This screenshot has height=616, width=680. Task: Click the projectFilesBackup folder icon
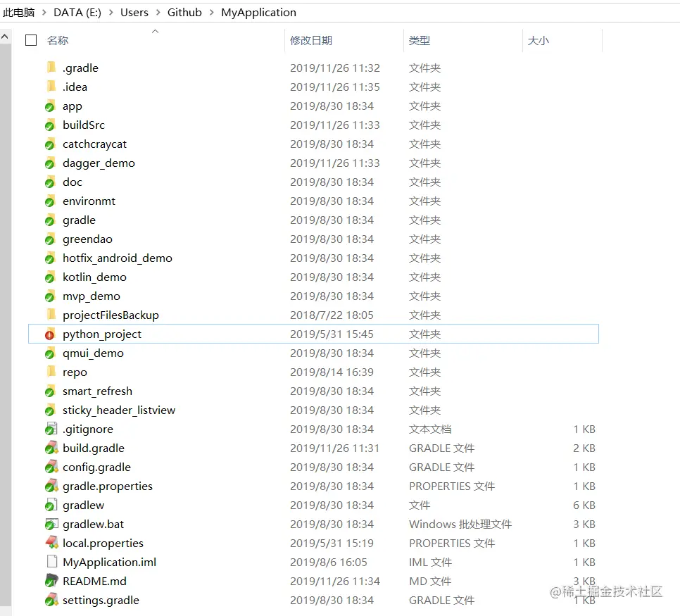51,315
